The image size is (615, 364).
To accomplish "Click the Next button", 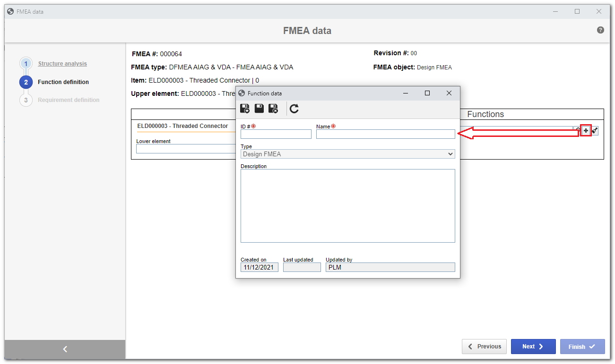I will tap(533, 347).
